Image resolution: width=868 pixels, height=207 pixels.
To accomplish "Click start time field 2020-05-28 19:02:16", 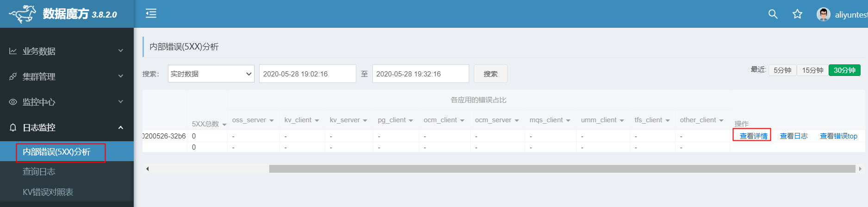I will pos(307,74).
